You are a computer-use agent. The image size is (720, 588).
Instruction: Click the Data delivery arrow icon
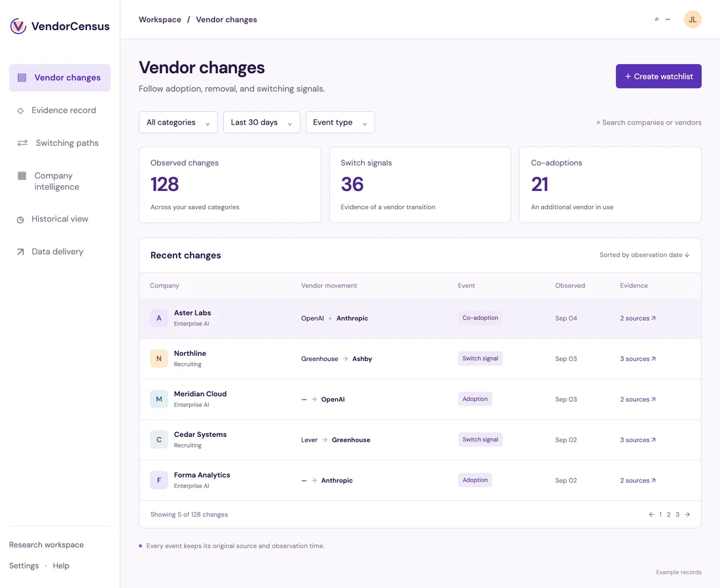click(x=20, y=252)
